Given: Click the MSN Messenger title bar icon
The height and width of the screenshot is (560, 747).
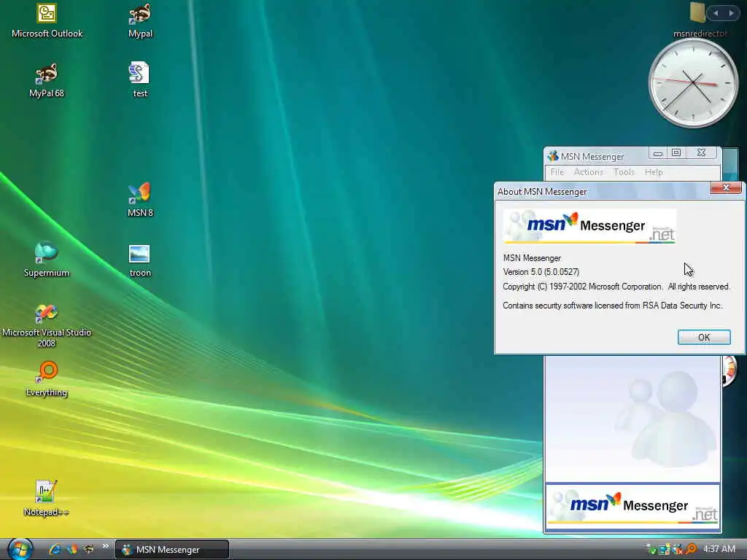Looking at the screenshot, I should pos(553,156).
